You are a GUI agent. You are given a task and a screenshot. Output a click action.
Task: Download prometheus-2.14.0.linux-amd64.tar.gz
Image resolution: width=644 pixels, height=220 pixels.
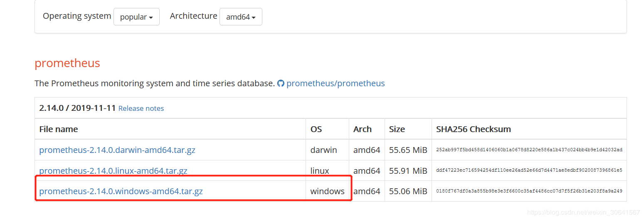[113, 171]
